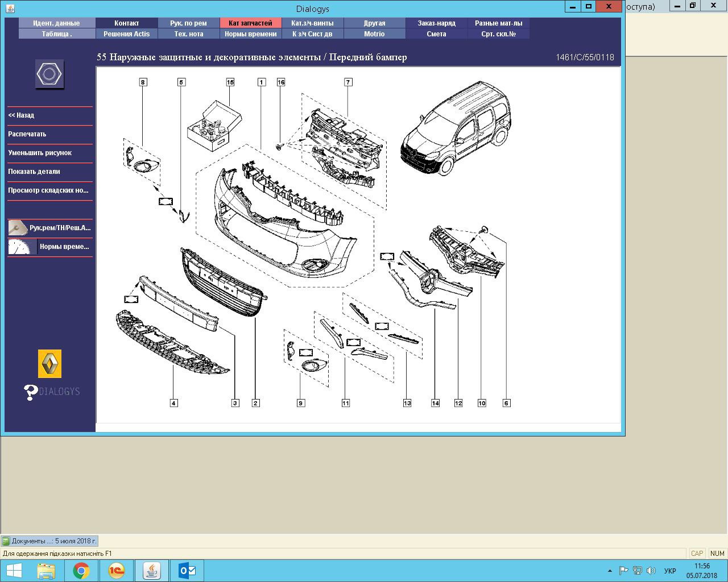Select the Нормы времени tab

(x=250, y=34)
